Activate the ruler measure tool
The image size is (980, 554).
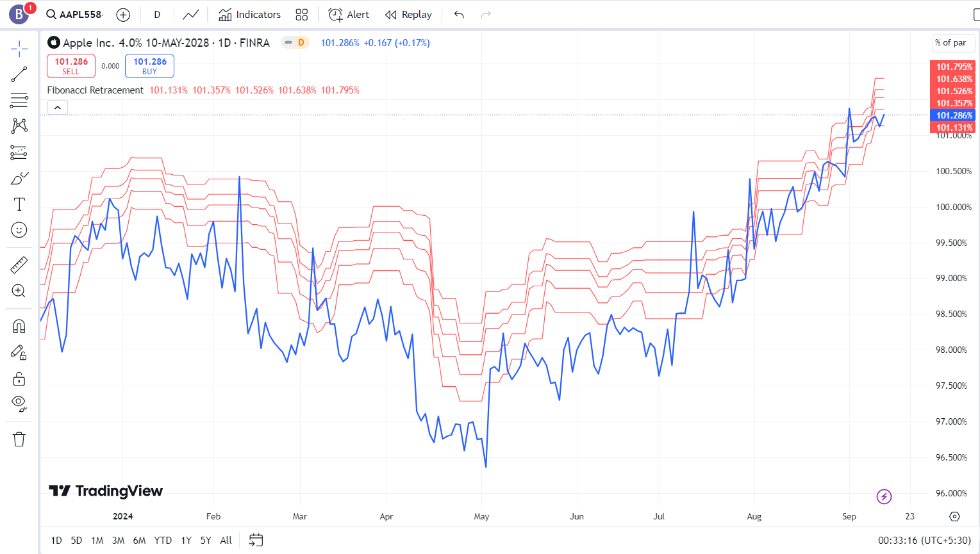(19, 265)
